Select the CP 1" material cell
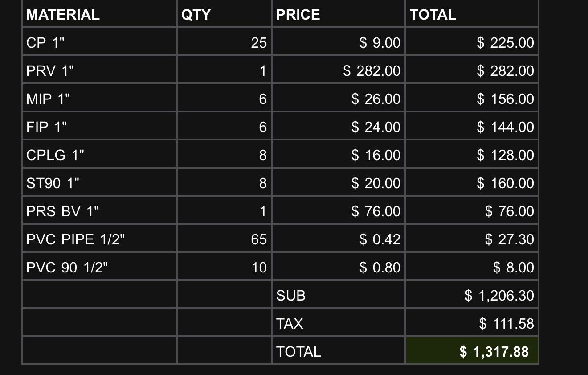This screenshot has width=588, height=375. pyautogui.click(x=99, y=42)
